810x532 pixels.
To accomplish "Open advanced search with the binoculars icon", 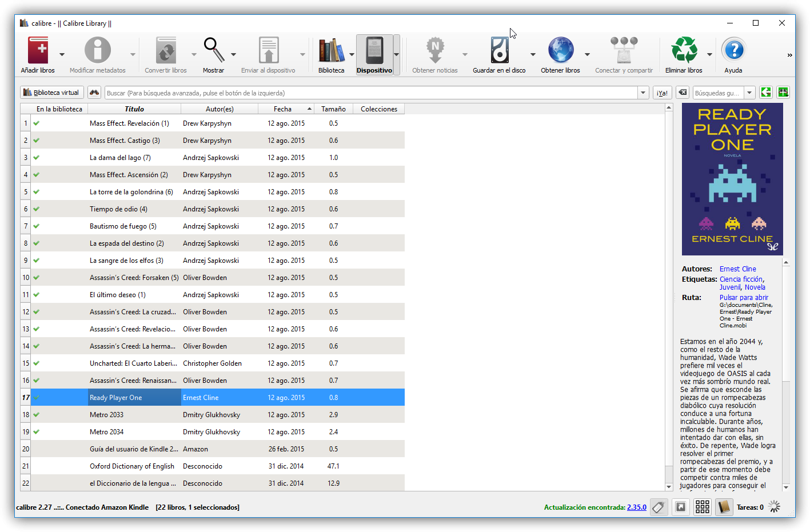I will coord(94,93).
